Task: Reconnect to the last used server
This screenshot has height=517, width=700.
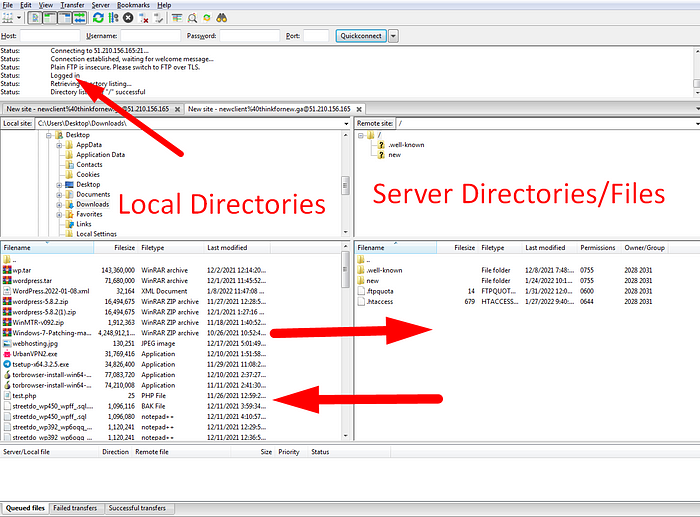Action: 158,18
